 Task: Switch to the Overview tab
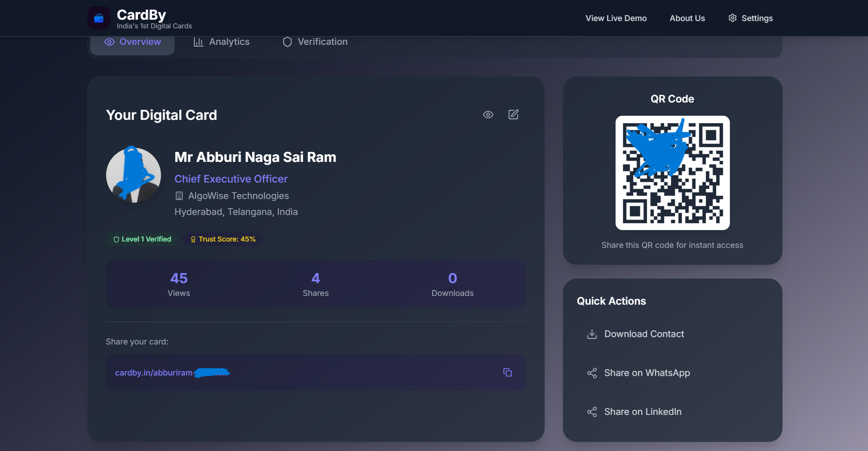click(x=132, y=42)
